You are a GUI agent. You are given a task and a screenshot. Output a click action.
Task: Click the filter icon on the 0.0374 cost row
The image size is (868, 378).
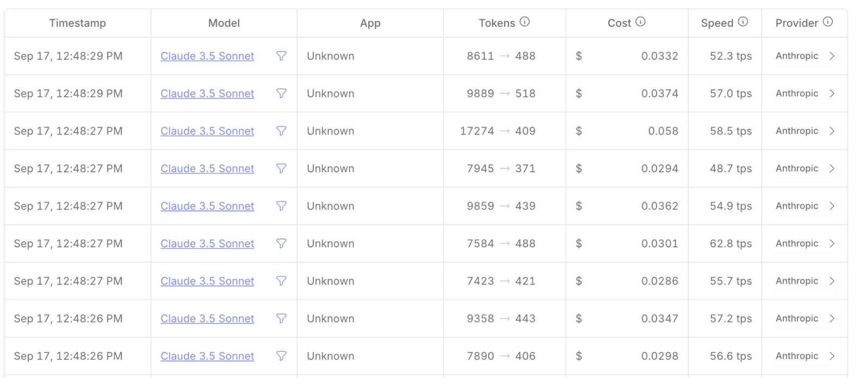(281, 93)
